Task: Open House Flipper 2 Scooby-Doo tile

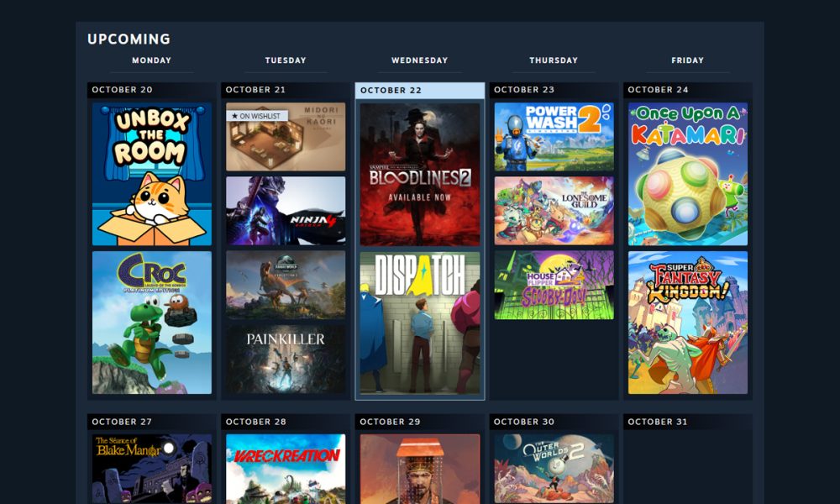Action: coord(554,285)
